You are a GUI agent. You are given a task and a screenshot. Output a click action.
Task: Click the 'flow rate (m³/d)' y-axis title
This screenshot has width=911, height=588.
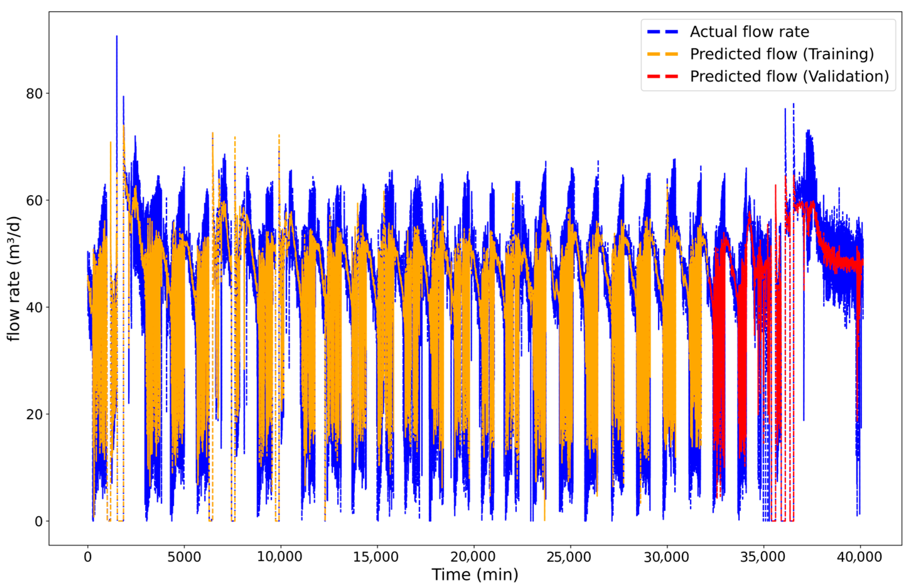(14, 279)
